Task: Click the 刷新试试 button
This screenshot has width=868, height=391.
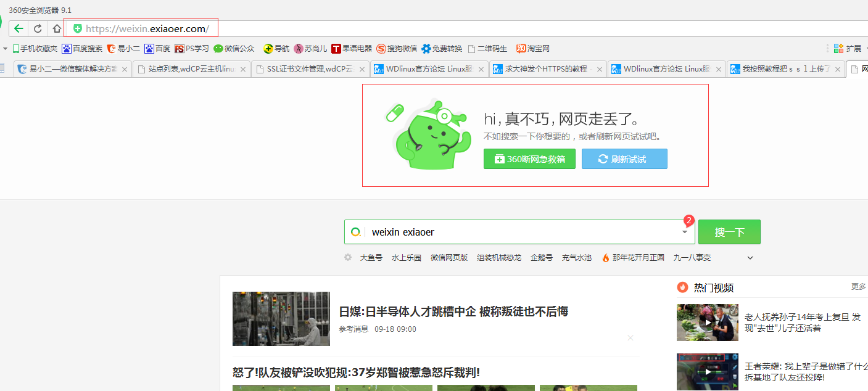Action: click(x=624, y=159)
